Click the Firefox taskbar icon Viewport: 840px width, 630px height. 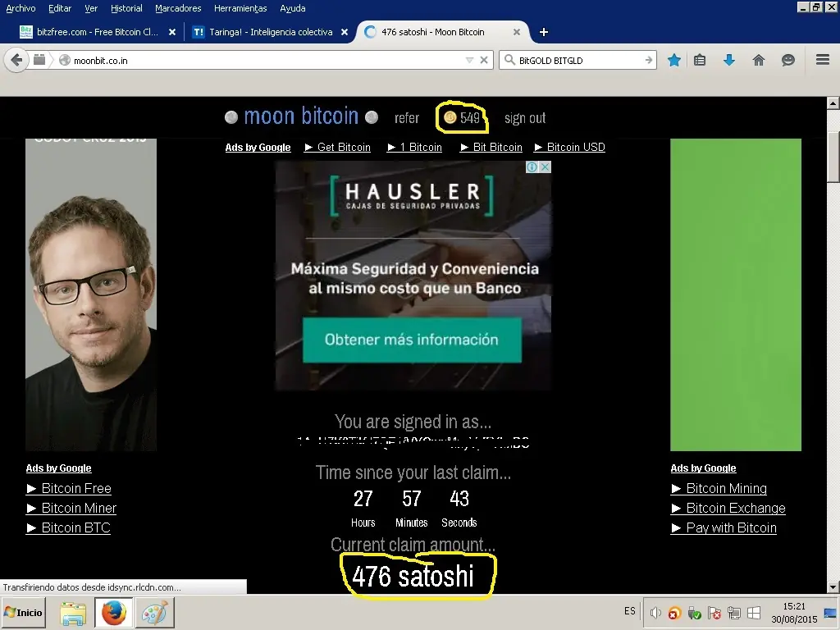[114, 614]
